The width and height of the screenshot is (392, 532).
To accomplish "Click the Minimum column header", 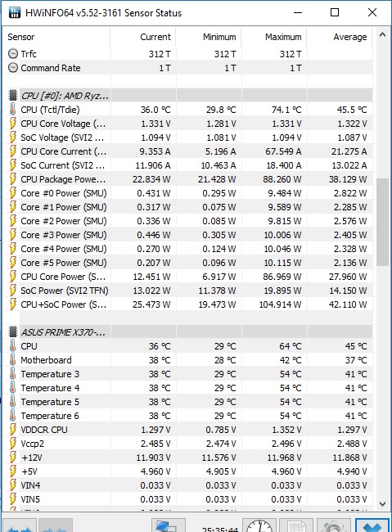I will tap(209, 37).
